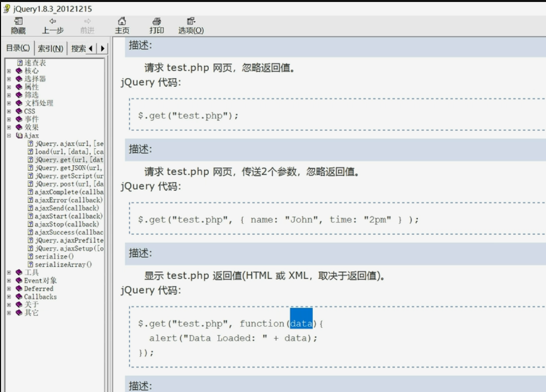Expand the Deferred tree node
Screen dimensions: 546x392
click(x=9, y=289)
